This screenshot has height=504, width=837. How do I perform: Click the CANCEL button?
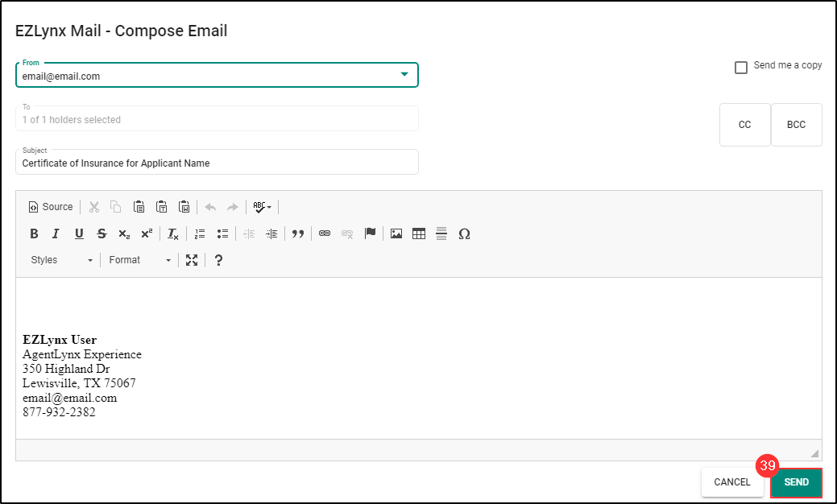731,482
